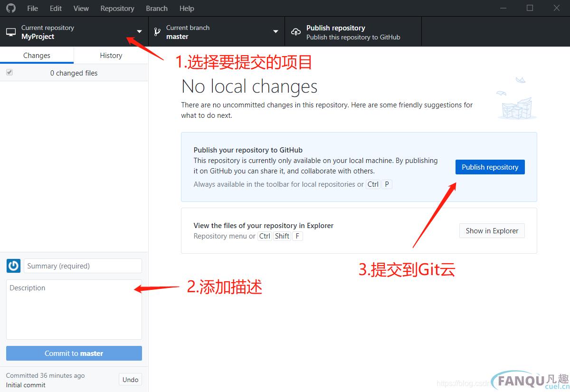Image resolution: width=570 pixels, height=392 pixels.
Task: Click View the files in Explorer heading
Action: click(x=264, y=226)
